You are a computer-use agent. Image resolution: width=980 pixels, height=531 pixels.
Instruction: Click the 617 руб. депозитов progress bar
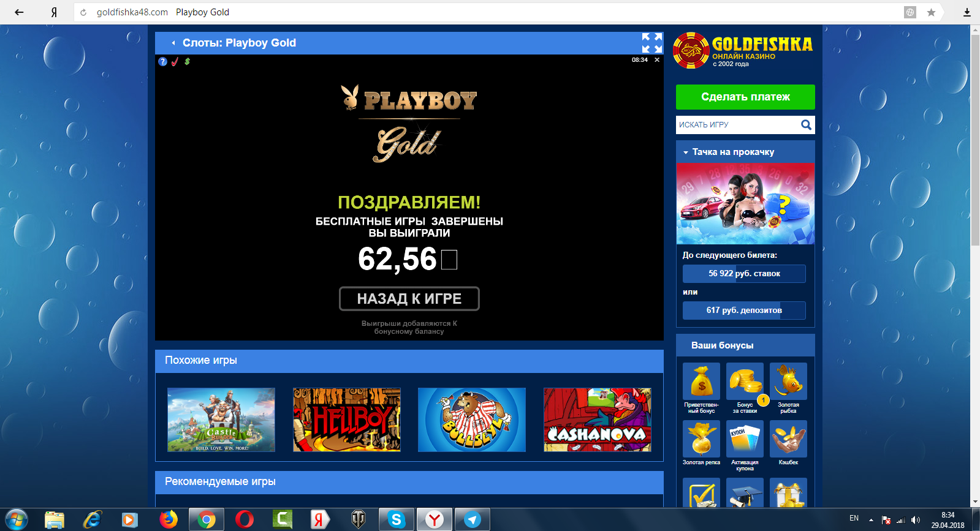click(744, 311)
